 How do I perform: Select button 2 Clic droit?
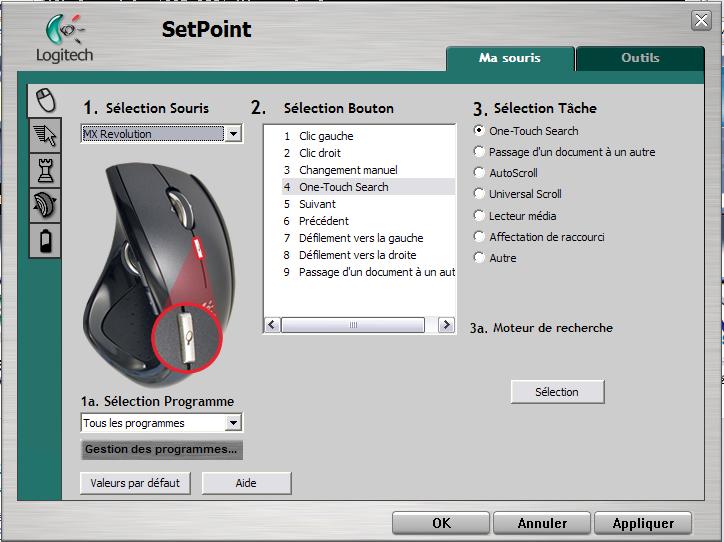[x=368, y=153]
